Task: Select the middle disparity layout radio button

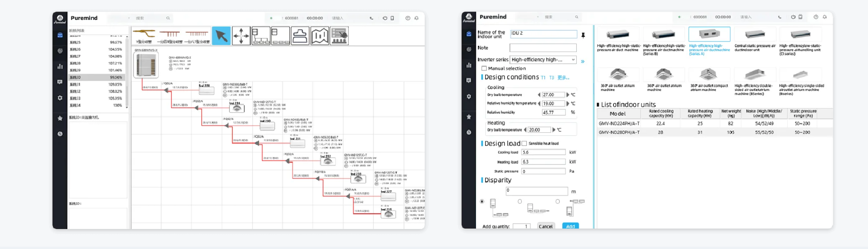Action: click(x=520, y=202)
